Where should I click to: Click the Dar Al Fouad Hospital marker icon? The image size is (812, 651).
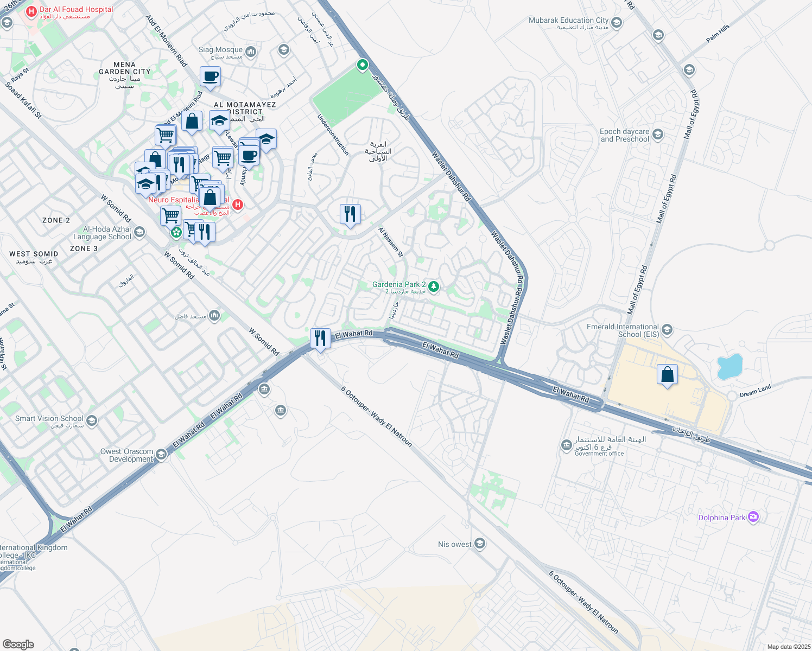[x=31, y=11]
